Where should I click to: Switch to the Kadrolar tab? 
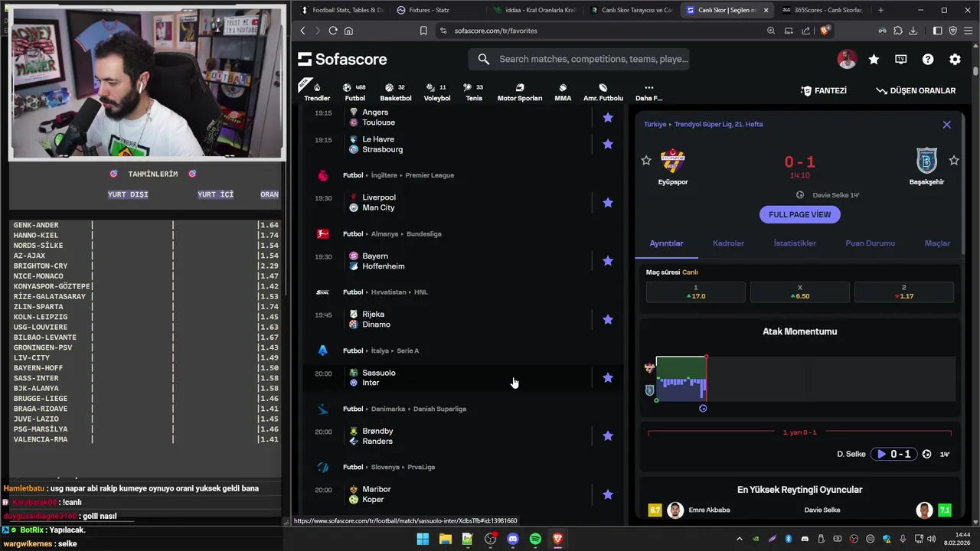[x=728, y=243]
